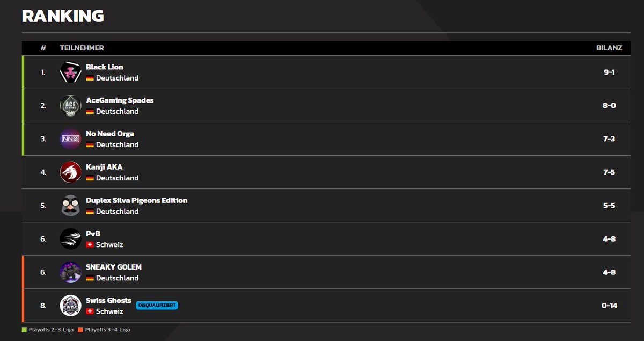
Task: Open Duplex Silva Pigeons Edition logo
Action: tap(70, 206)
